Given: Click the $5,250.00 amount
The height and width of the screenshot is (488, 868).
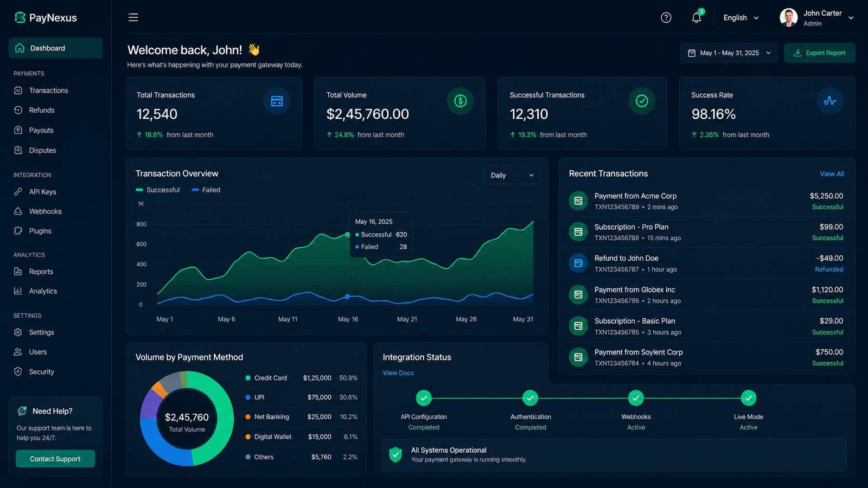Looking at the screenshot, I should pyautogui.click(x=826, y=196).
